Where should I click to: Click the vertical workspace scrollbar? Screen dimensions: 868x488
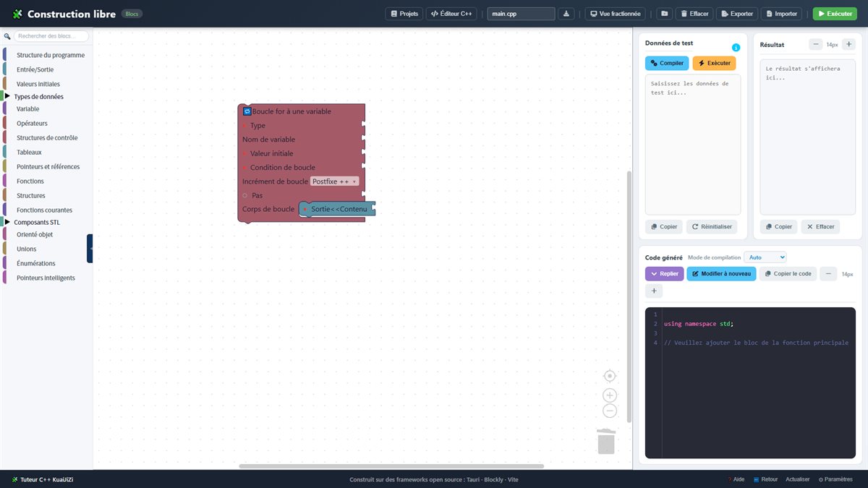coord(629,296)
